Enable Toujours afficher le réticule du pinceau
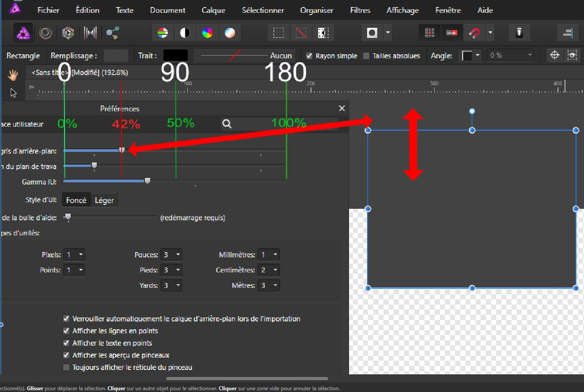The width and height of the screenshot is (584, 392). click(x=66, y=367)
